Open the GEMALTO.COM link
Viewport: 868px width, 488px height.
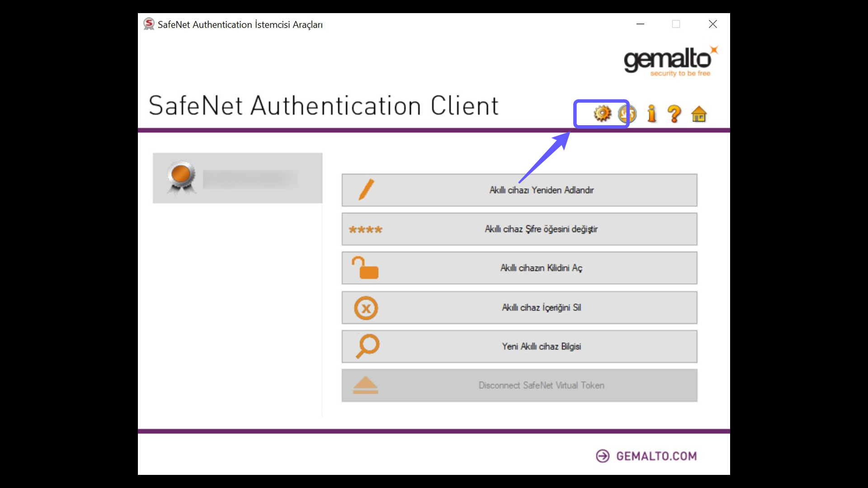tap(656, 456)
